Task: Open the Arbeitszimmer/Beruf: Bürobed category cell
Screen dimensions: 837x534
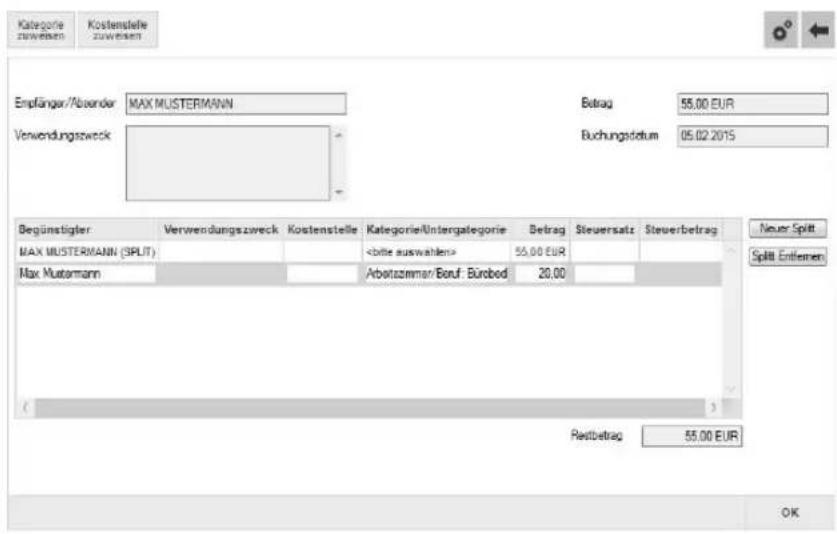Action: (x=437, y=274)
